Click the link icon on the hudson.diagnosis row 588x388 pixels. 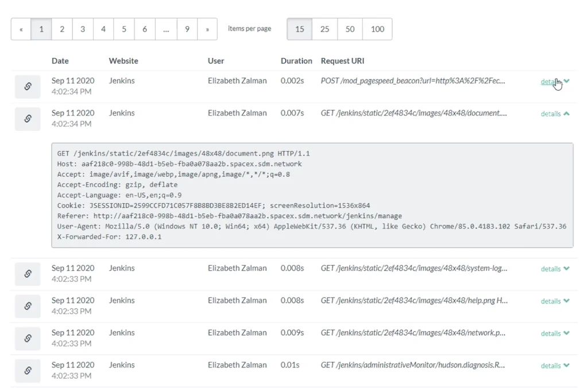[27, 370]
